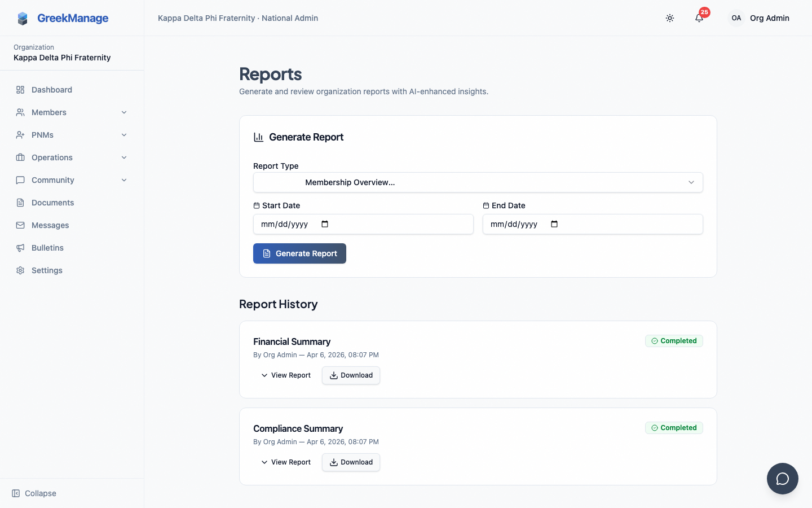Screen dimensions: 812x508
Task: Open the Report Type dropdown
Action: click(x=478, y=182)
